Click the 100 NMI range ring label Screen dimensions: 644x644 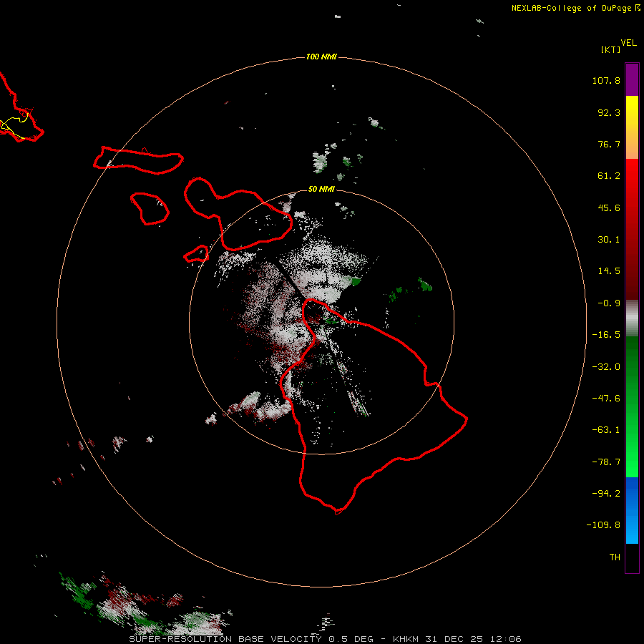coord(321,57)
